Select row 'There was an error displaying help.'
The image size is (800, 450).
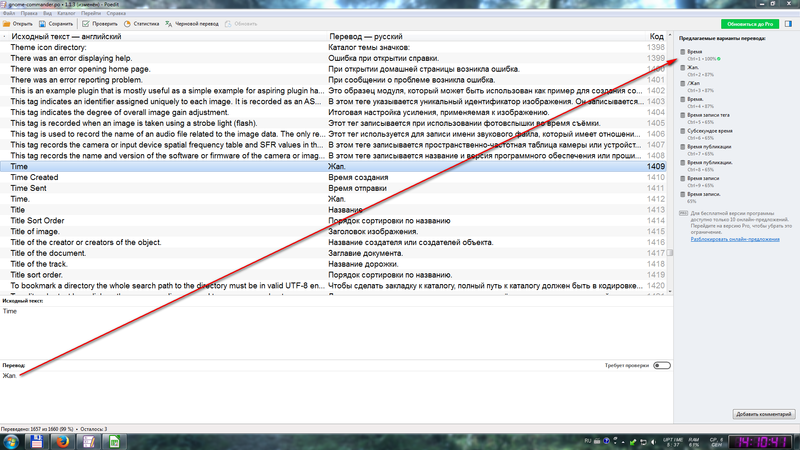pos(334,58)
